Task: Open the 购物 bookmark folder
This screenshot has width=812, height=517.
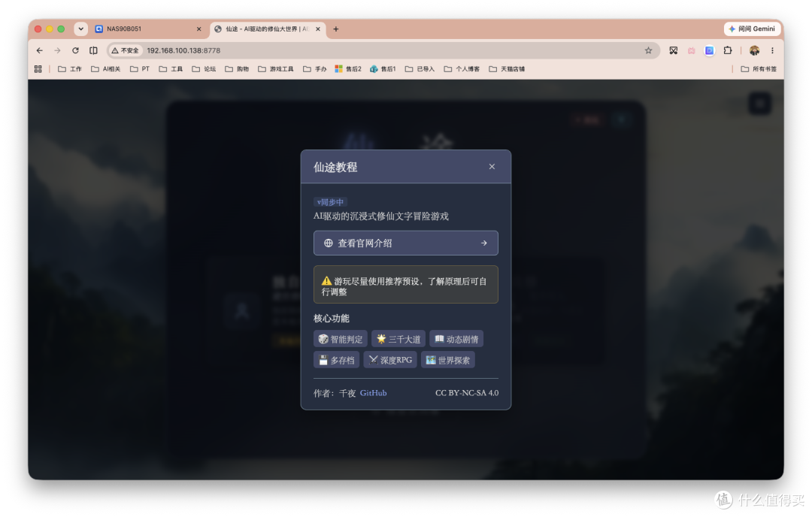Action: 237,69
